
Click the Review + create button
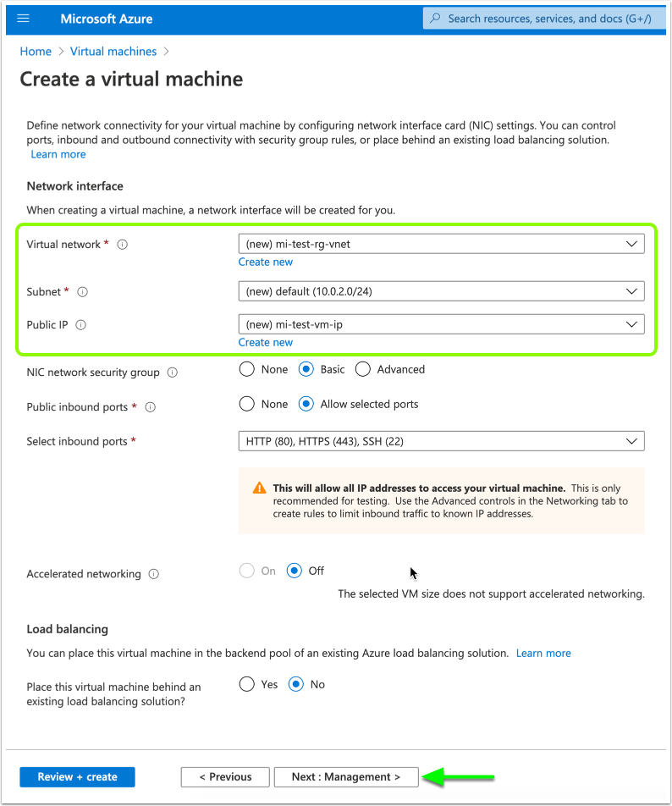click(77, 777)
